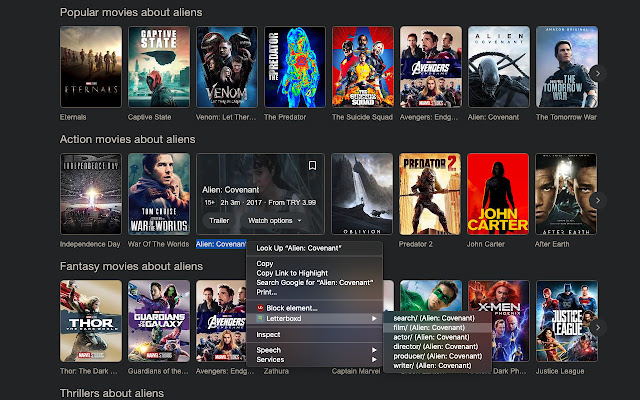Viewport: 640px width, 400px height.
Task: Open the Eternals poster
Action: click(91, 67)
